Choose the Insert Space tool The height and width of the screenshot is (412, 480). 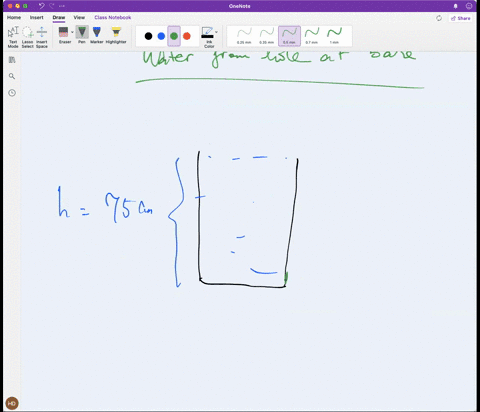pyautogui.click(x=42, y=37)
